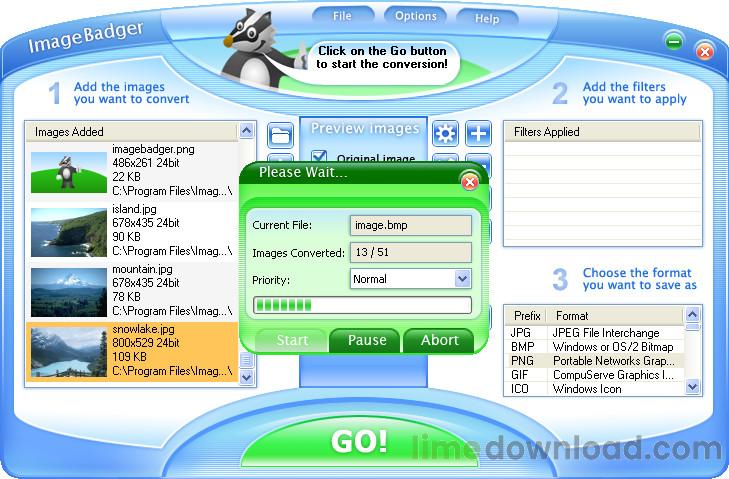Click 'Preview images' panel title
The image size is (729, 479).
[x=365, y=129]
